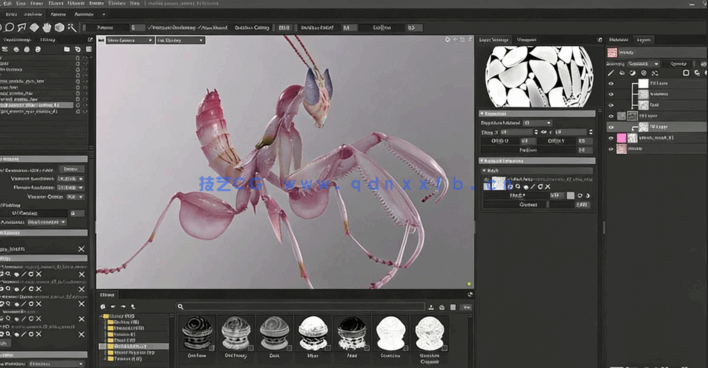This screenshot has width=708, height=368.
Task: Switch shelf to grid view icon
Action: [x=453, y=307]
